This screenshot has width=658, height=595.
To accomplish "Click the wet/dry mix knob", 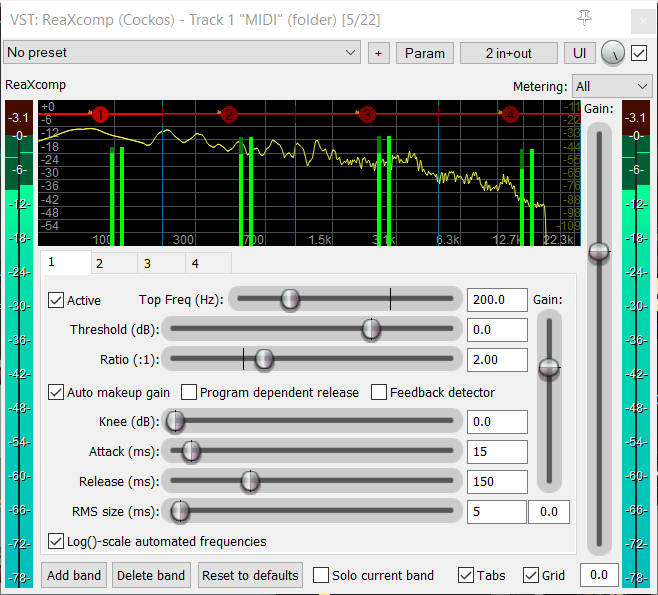I will [613, 53].
